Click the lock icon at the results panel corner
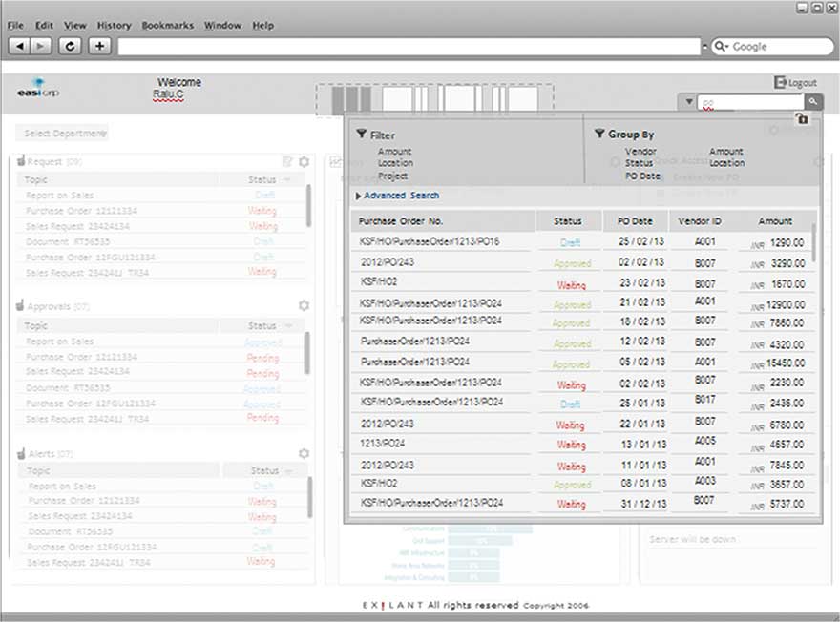This screenshot has width=840, height=622. click(x=802, y=118)
